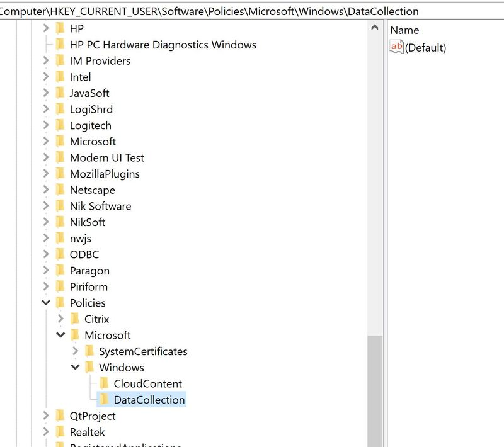This screenshot has height=447, width=504.
Task: Click the Piriform folder icon
Action: click(60, 286)
